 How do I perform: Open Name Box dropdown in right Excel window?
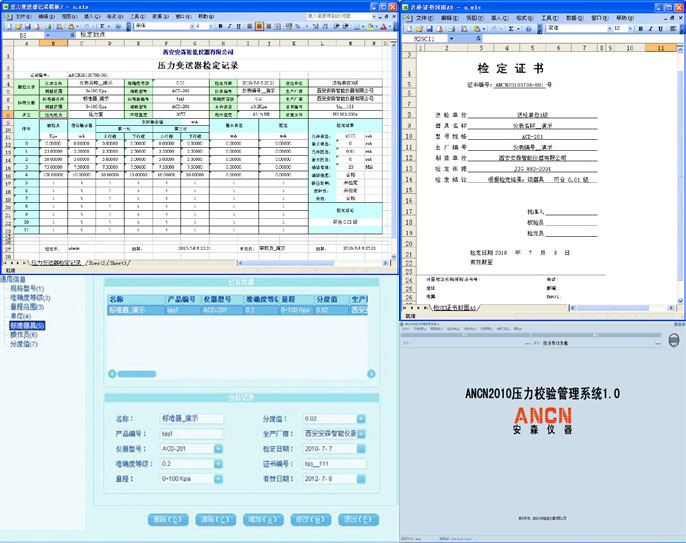click(451, 39)
